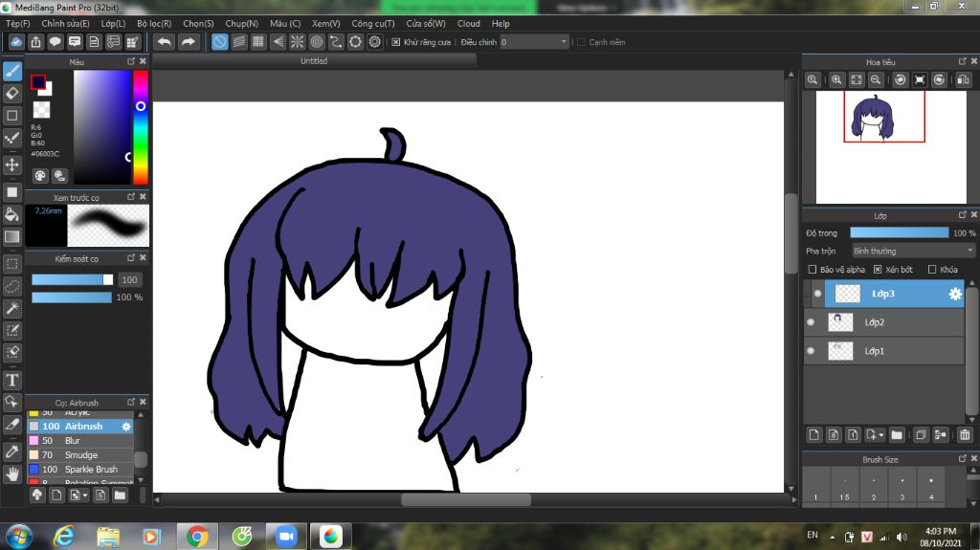The width and height of the screenshot is (980, 550).
Task: Select the Move tool
Action: pos(12,165)
